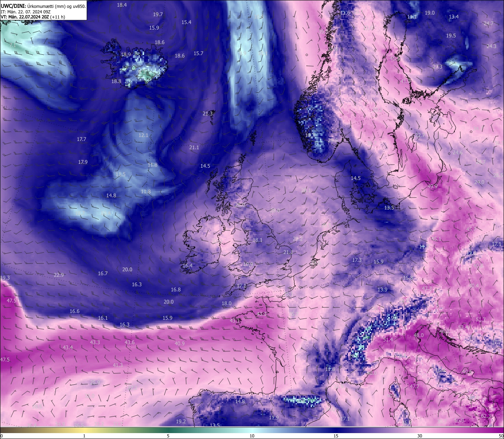Click the 15.4 value label
The height and width of the screenshot is (439, 504).
[x=186, y=22]
